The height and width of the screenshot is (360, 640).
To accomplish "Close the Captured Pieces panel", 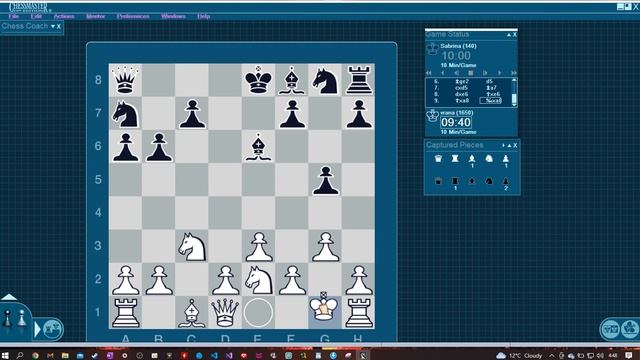I will tap(515, 146).
